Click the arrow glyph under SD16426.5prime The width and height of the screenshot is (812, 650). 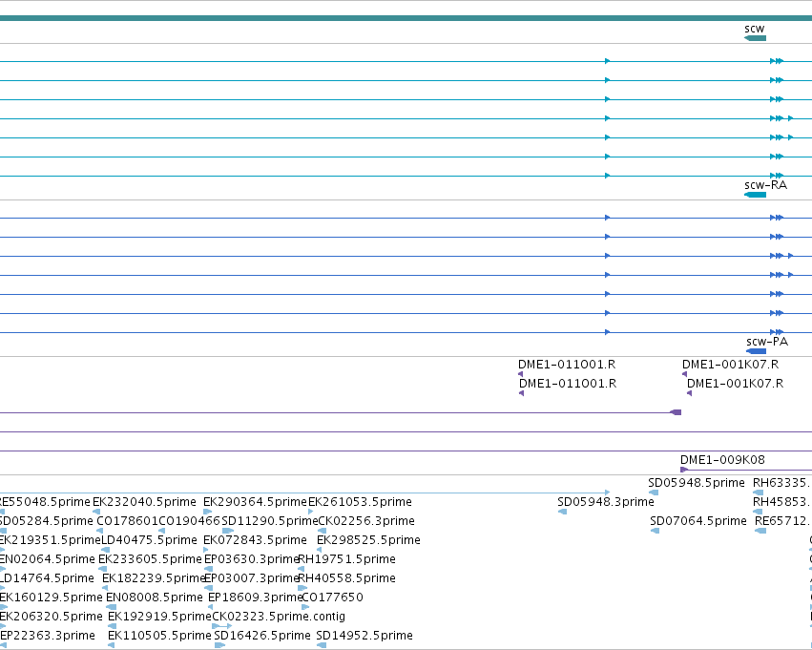tap(219, 645)
